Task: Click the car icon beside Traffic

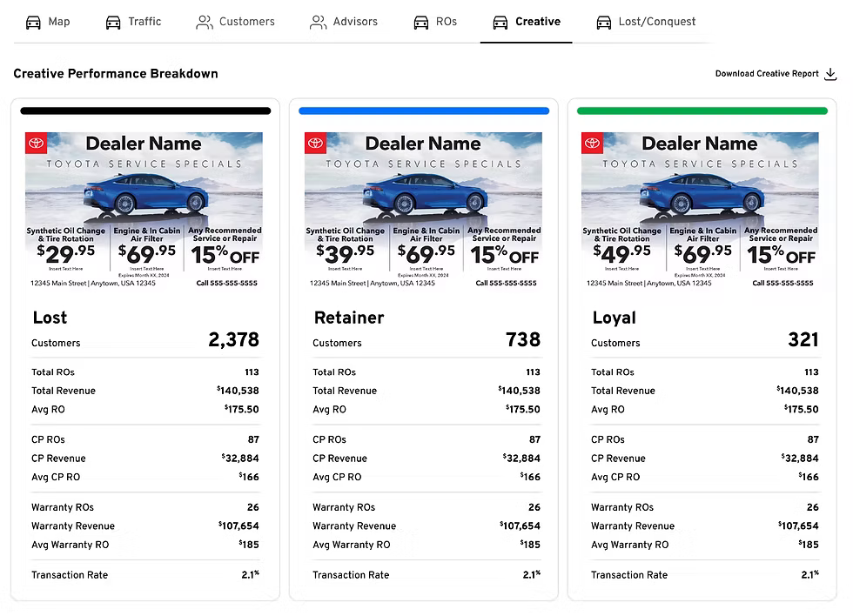Action: click(x=113, y=23)
